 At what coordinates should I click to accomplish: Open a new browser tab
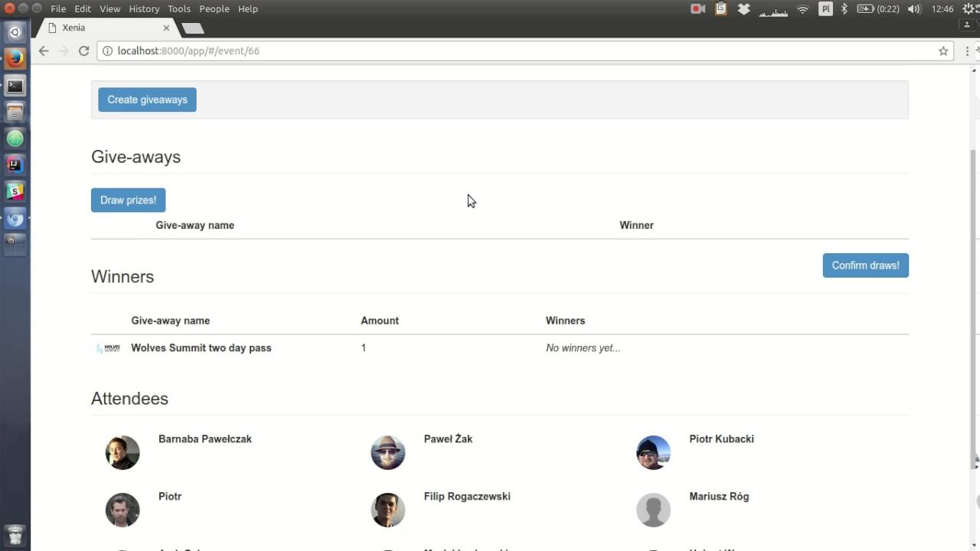point(192,28)
